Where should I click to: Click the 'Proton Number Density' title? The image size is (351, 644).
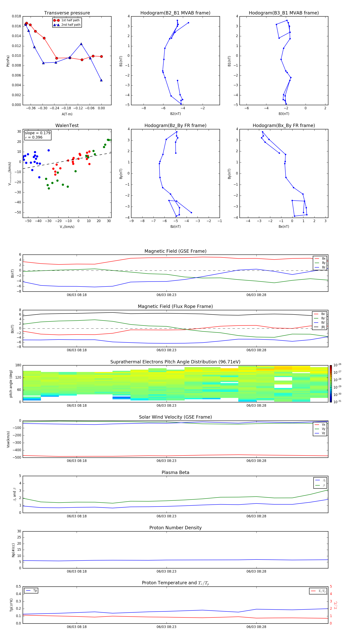175,528
